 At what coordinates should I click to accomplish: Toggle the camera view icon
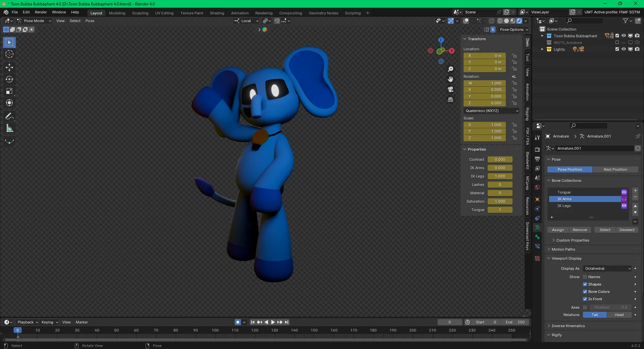coord(450,89)
